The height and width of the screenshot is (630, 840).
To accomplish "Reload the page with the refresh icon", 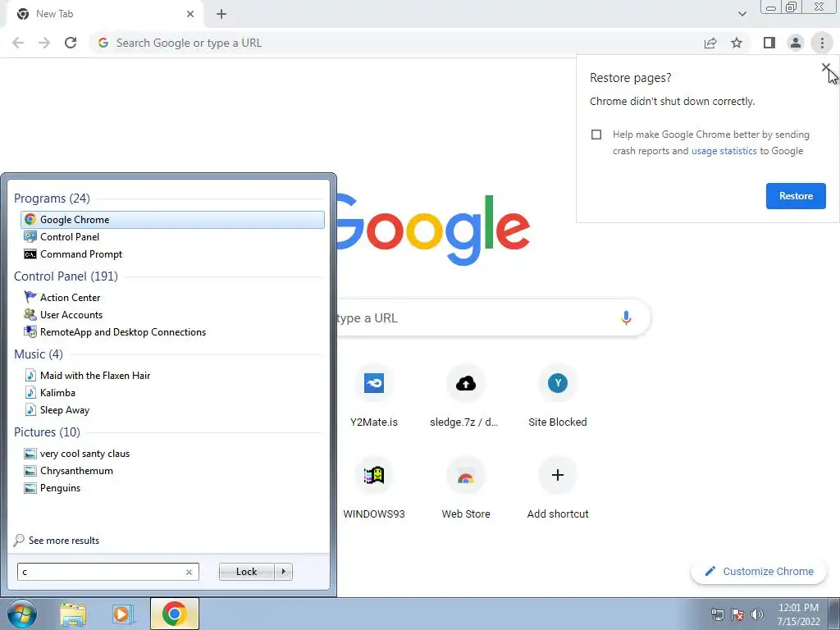I will point(71,43).
